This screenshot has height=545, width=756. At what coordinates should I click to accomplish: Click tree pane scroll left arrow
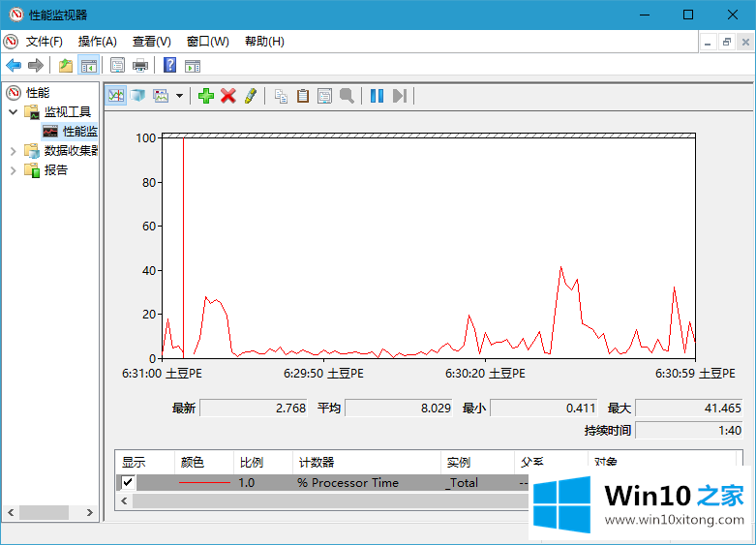[11, 512]
